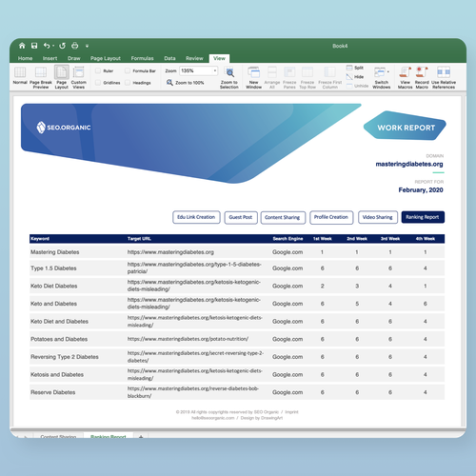Click the Edu Link Creation button

pyautogui.click(x=196, y=217)
